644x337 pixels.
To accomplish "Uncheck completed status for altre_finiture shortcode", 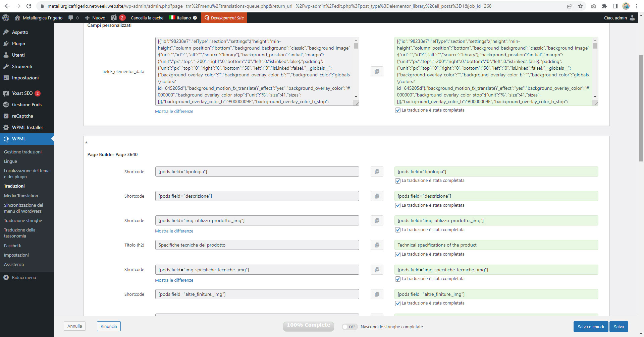I will point(398,304).
